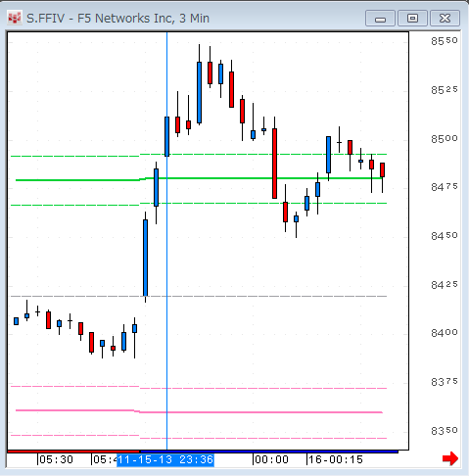Click the 8475 price axis label
Screen dimensions: 469x476
(445, 187)
